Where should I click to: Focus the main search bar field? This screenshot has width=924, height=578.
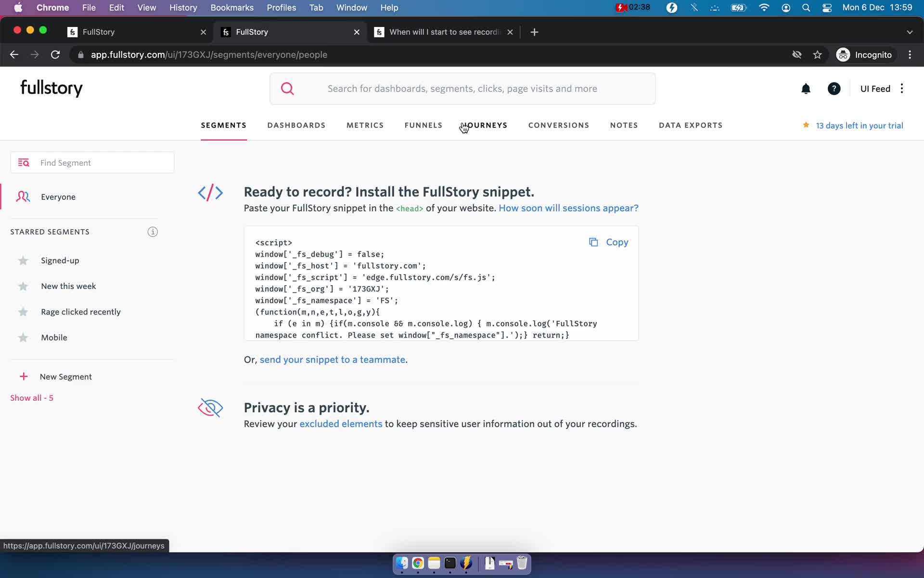point(462,89)
